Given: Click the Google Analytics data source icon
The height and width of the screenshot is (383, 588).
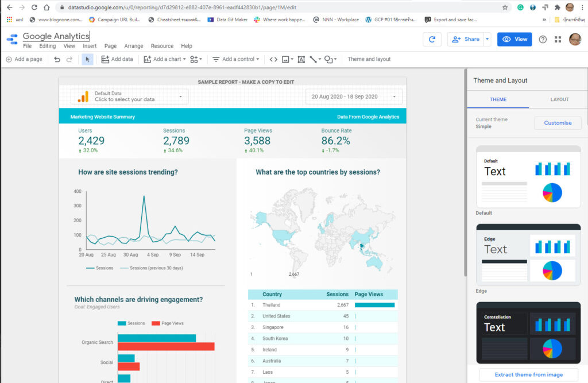Looking at the screenshot, I should point(83,96).
